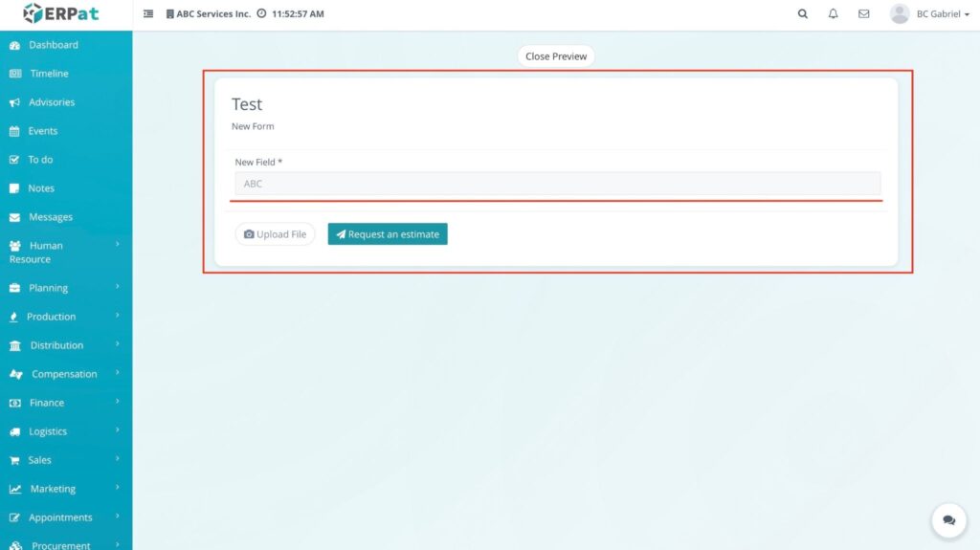Click the Appointments edit icon
The image size is (980, 550).
[15, 518]
